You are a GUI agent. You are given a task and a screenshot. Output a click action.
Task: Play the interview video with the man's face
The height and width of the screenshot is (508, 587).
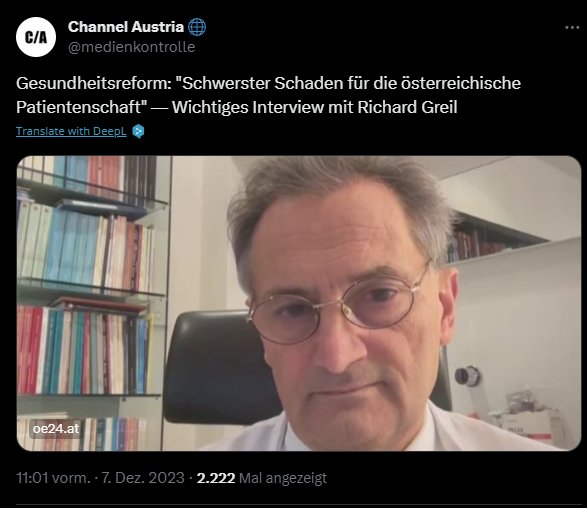(x=299, y=303)
